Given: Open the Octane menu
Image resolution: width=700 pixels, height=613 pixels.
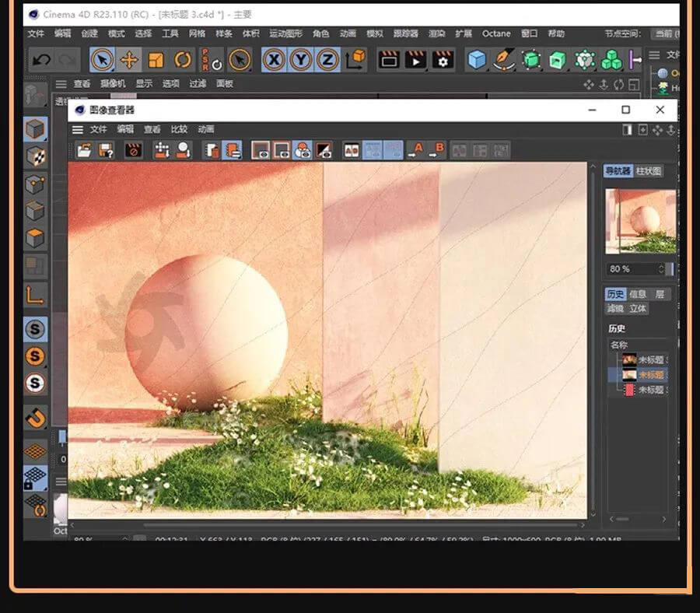Looking at the screenshot, I should point(496,33).
